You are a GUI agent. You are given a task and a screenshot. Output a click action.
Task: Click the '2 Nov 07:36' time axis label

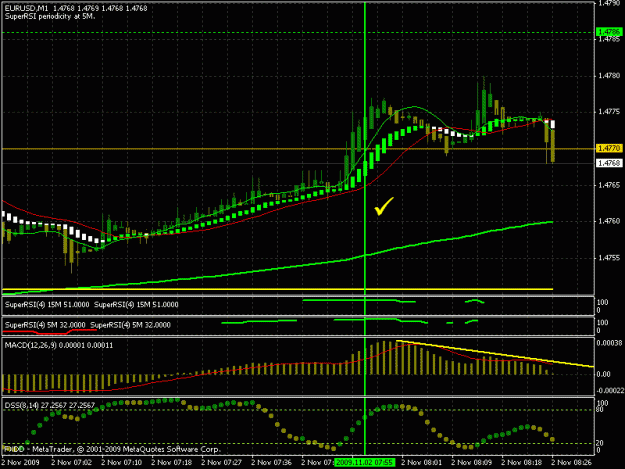[272, 462]
